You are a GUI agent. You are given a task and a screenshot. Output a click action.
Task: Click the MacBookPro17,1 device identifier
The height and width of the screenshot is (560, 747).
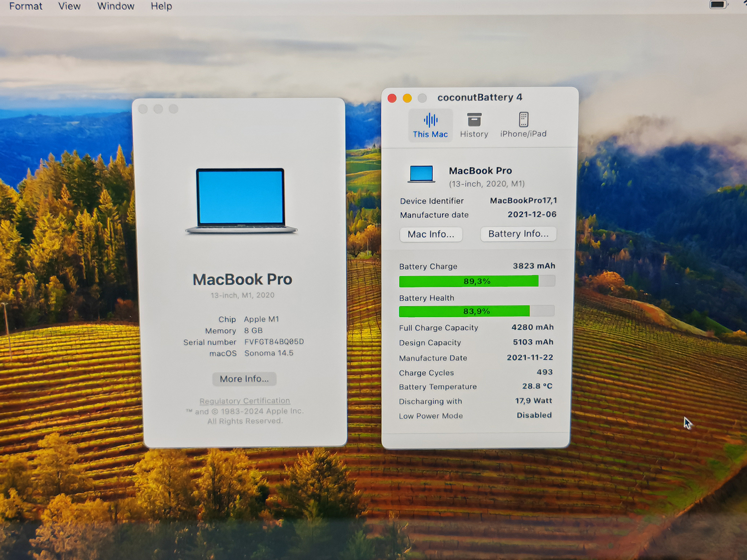[523, 201]
